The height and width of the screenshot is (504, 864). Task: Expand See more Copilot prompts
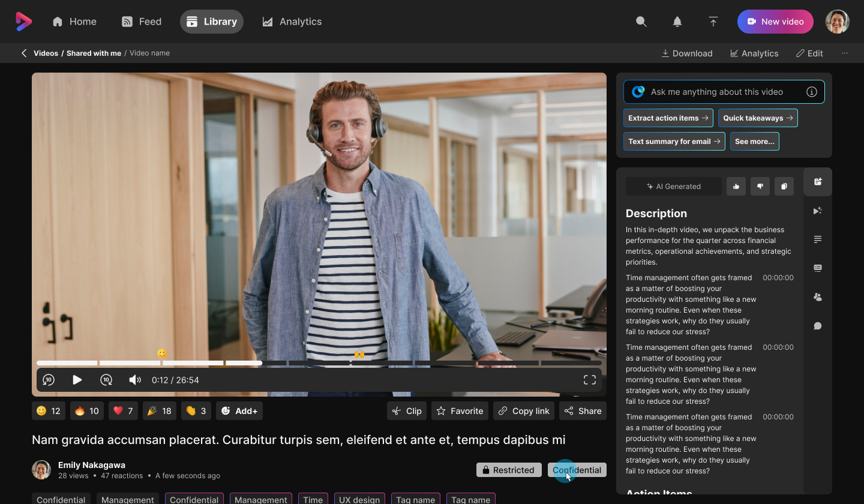coord(754,142)
